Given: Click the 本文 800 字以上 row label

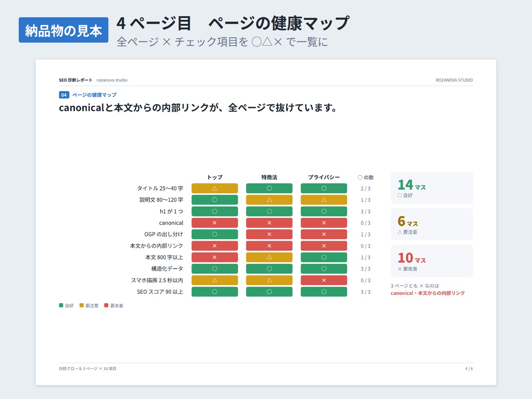Looking at the screenshot, I should (164, 257).
